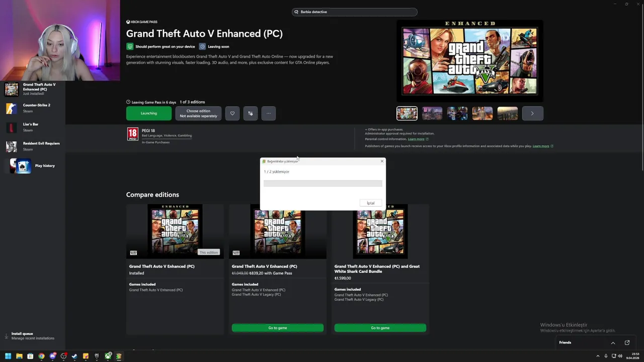Click the microphone icon in system tray
This screenshot has width=644, height=362.
(x=606, y=356)
